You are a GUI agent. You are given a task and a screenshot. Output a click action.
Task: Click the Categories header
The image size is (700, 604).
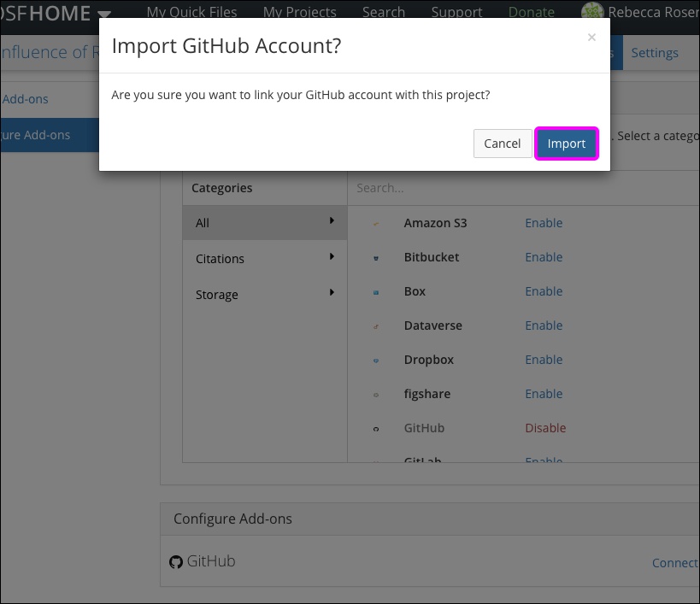point(222,188)
